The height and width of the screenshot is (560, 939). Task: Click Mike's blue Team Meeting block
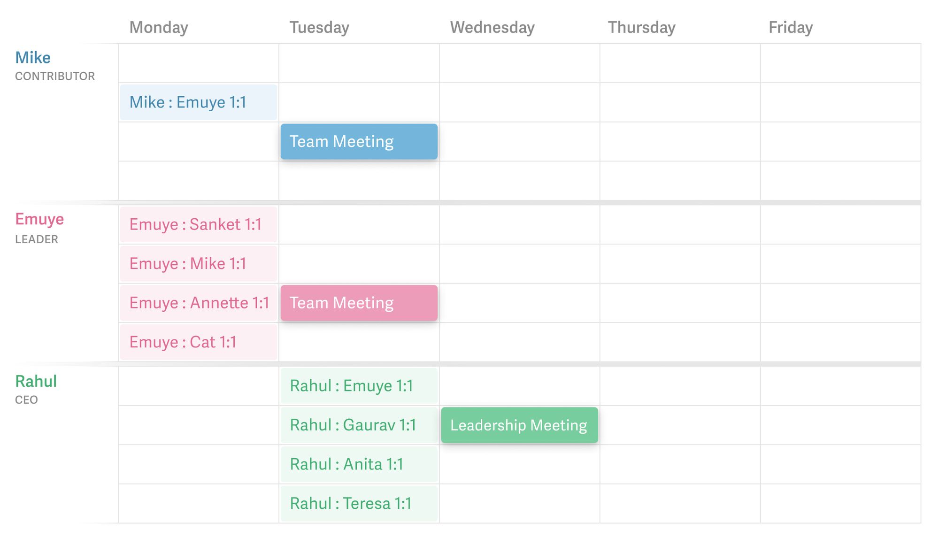(x=359, y=141)
